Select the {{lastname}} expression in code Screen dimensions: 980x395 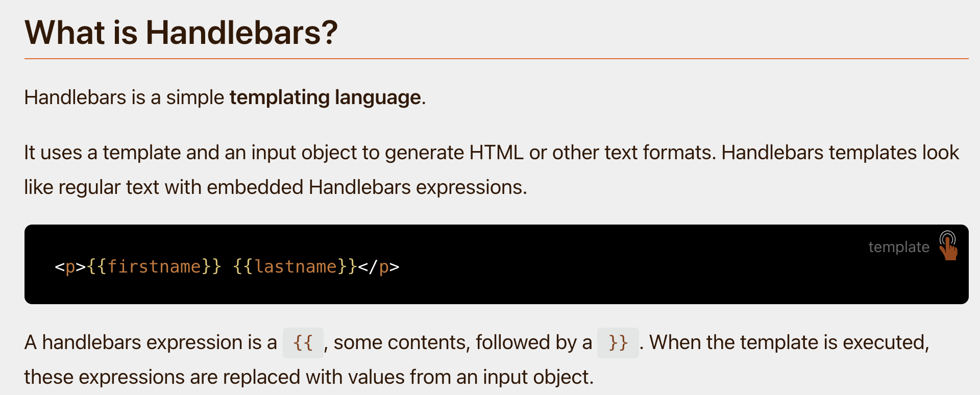[295, 266]
